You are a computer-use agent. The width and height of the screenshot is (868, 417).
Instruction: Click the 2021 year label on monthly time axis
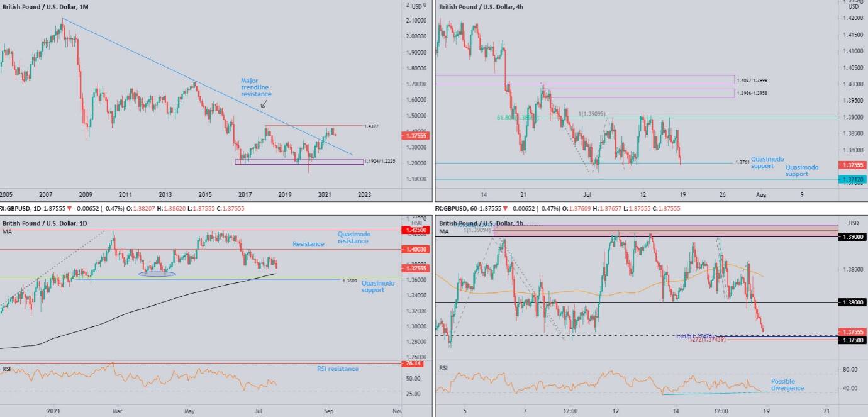pos(325,196)
